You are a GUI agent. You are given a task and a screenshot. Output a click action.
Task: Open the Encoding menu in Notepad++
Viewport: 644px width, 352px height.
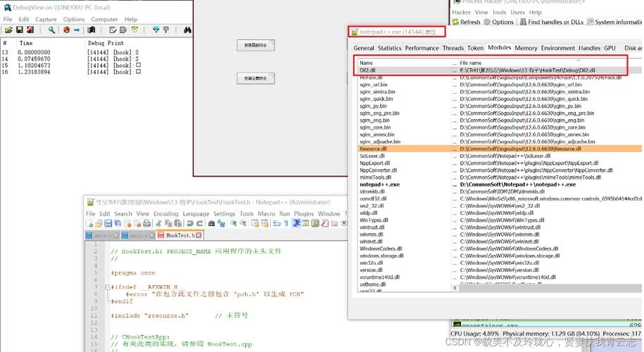point(166,213)
